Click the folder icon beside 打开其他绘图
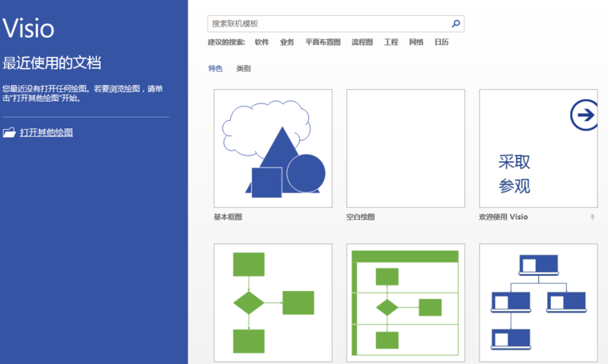This screenshot has width=608, height=364. (9, 132)
